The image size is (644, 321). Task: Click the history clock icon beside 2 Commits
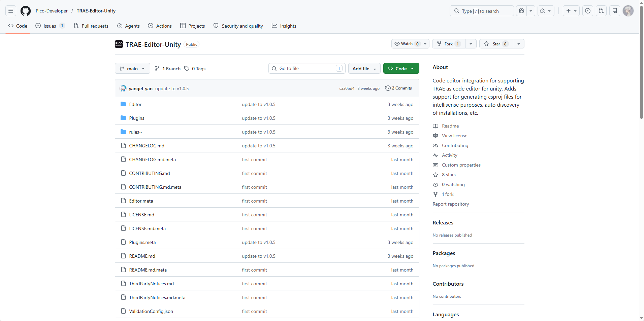(x=388, y=88)
